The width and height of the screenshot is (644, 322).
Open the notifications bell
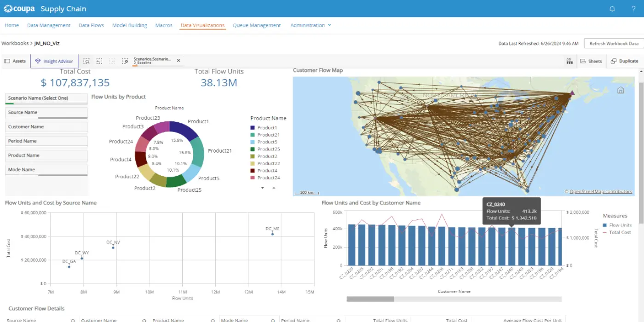612,9
